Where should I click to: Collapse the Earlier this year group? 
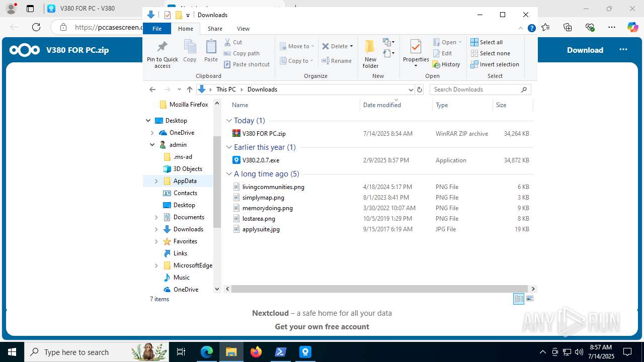tap(229, 147)
